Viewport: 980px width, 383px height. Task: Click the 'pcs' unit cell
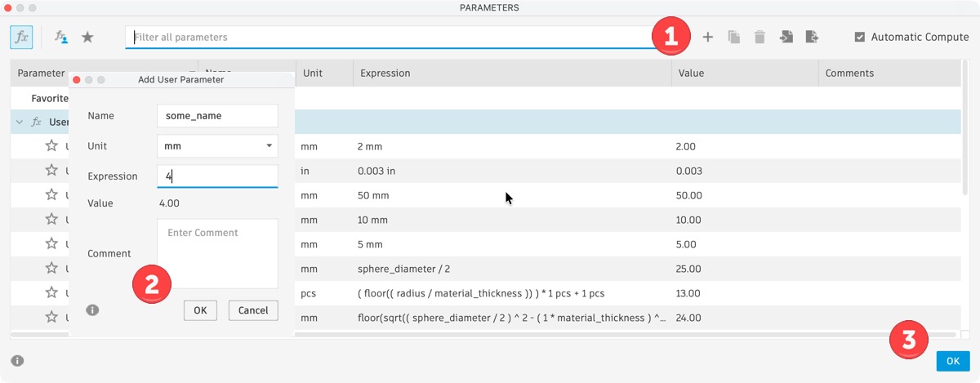[308, 293]
